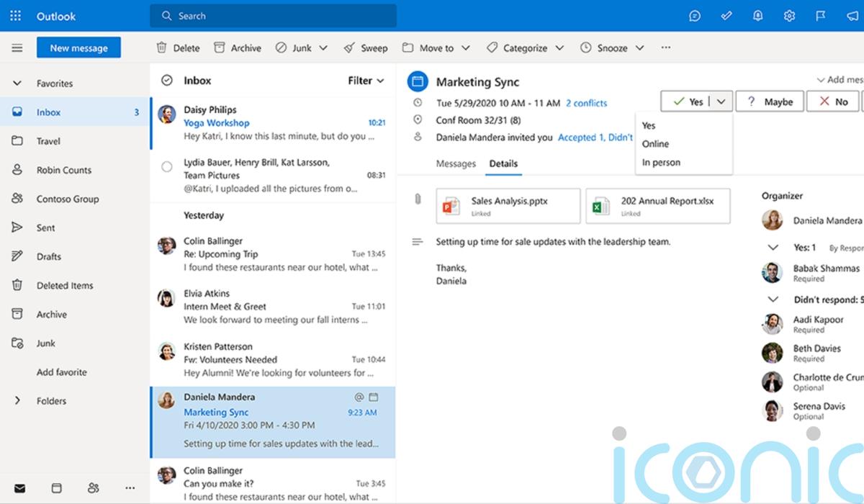Open the 2 conflicts link
864x504 pixels.
click(586, 103)
